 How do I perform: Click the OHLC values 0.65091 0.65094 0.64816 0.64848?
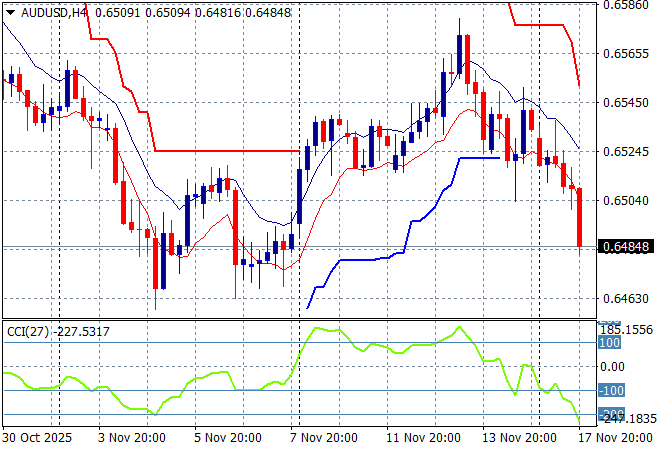(x=193, y=13)
